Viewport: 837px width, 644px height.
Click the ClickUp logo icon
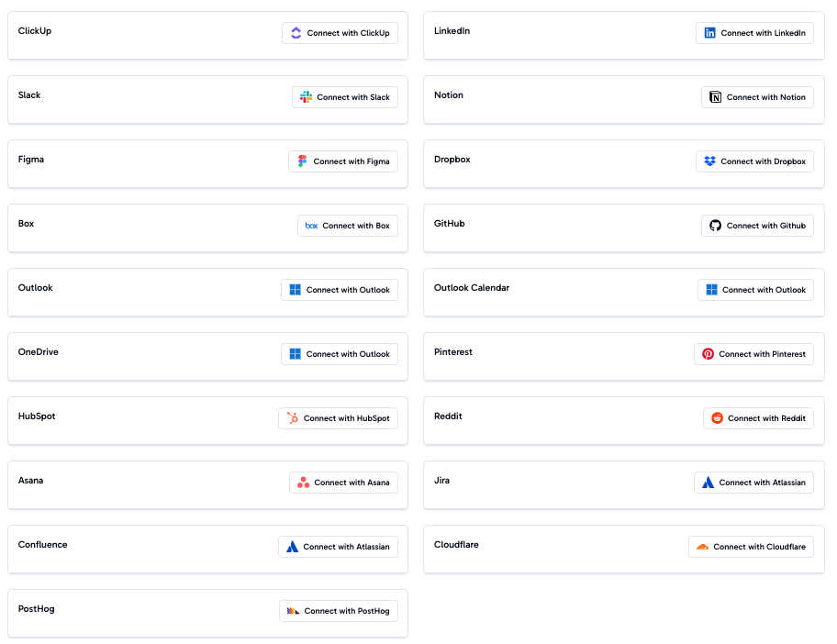pyautogui.click(x=296, y=33)
